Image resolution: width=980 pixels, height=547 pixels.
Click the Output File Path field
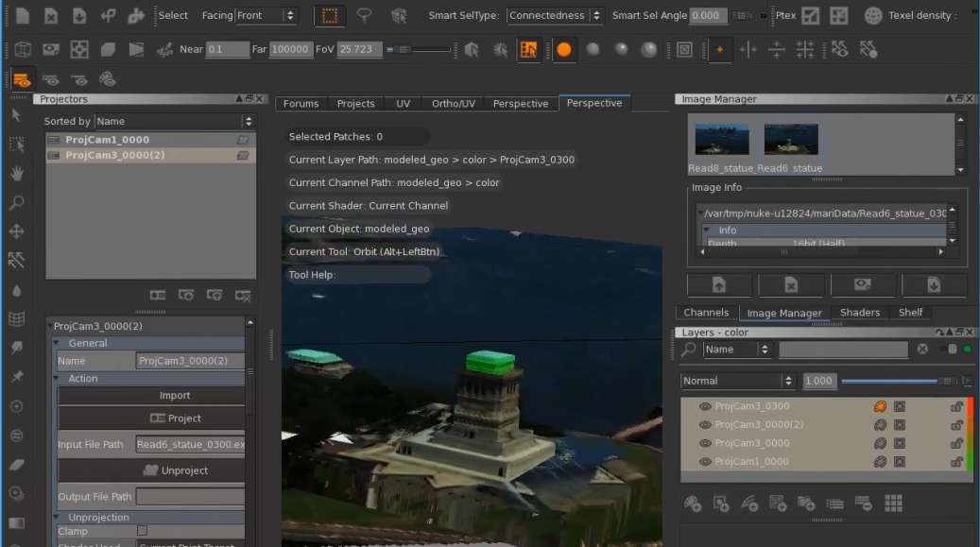coord(190,496)
